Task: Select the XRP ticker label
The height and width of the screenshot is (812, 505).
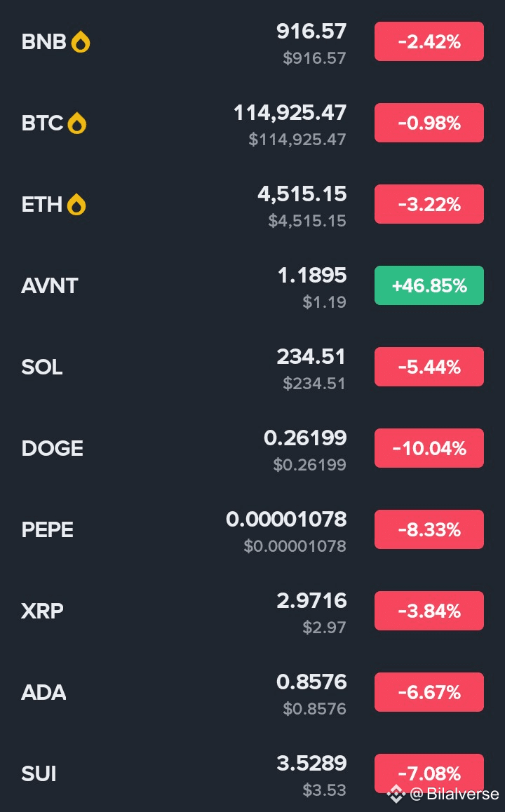Action: [x=43, y=611]
